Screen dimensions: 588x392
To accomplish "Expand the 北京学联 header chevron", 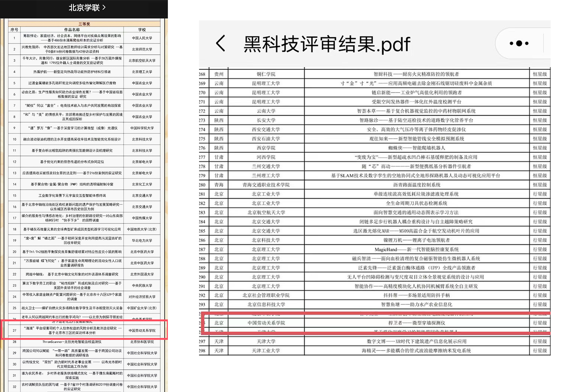I will pyautogui.click(x=104, y=8).
